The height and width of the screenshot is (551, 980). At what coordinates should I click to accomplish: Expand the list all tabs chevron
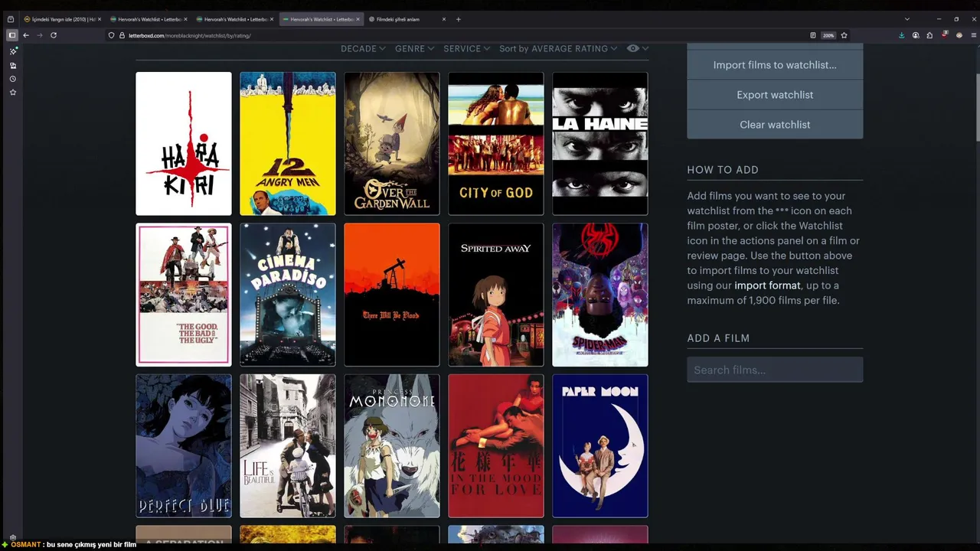point(907,19)
